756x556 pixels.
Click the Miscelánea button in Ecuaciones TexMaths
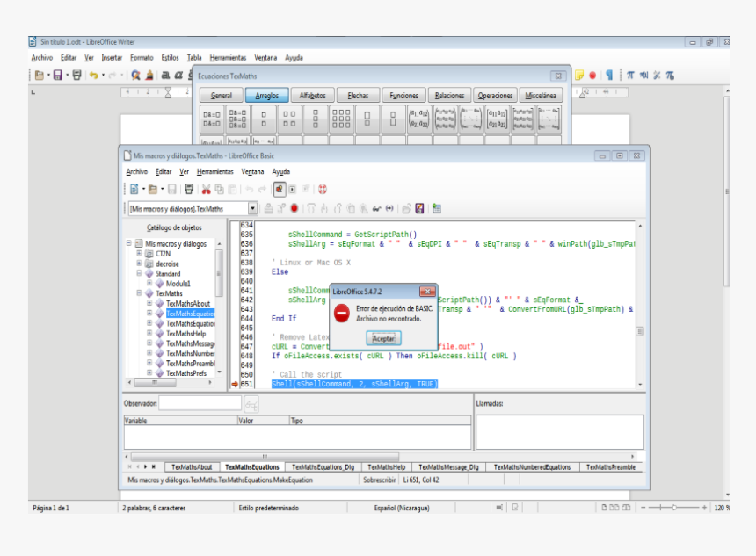541,96
